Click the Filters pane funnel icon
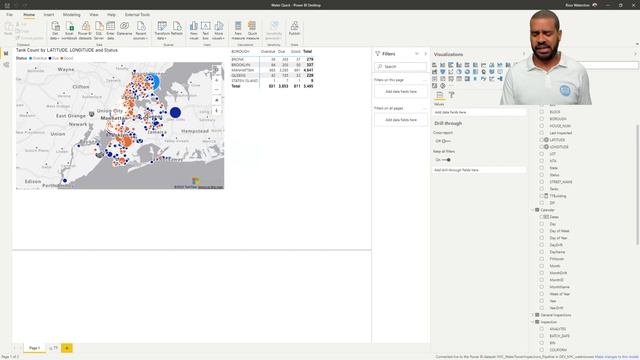Screen dimensions: 640x360 click(x=378, y=54)
